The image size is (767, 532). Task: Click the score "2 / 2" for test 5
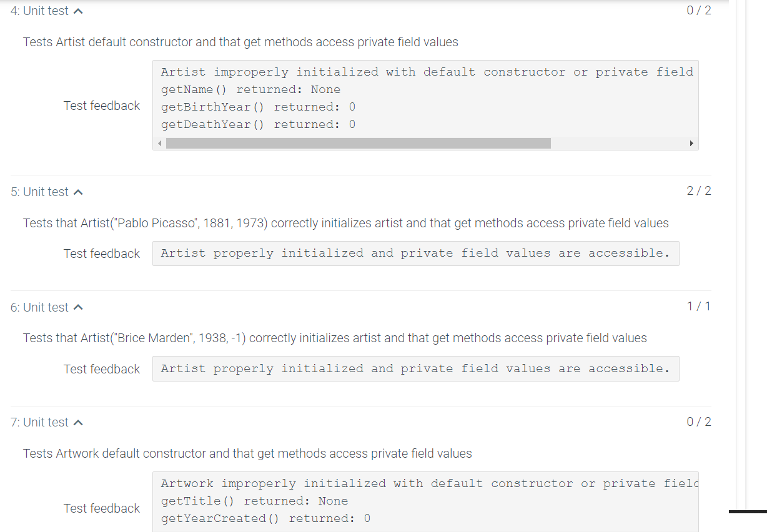click(x=698, y=190)
